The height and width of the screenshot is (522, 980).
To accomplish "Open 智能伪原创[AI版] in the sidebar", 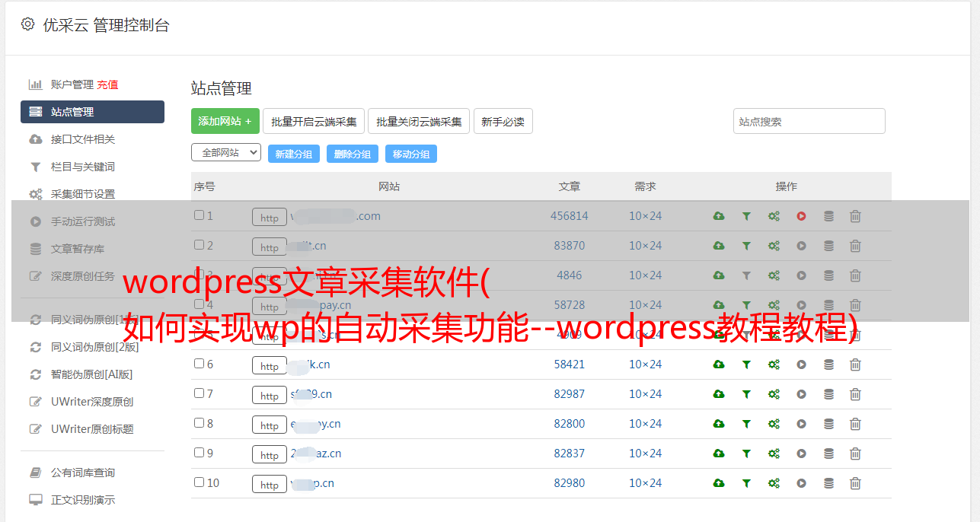I will click(92, 374).
